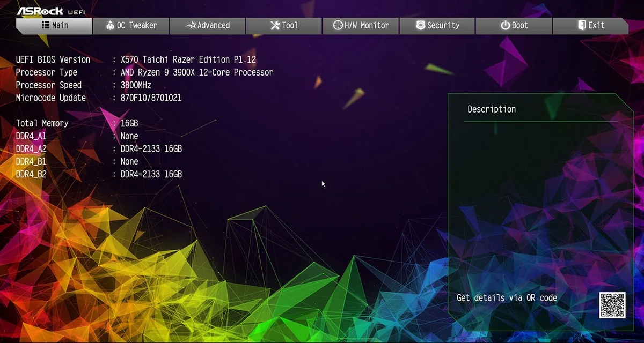
Task: Click the shield icon on Security
Action: (420, 25)
